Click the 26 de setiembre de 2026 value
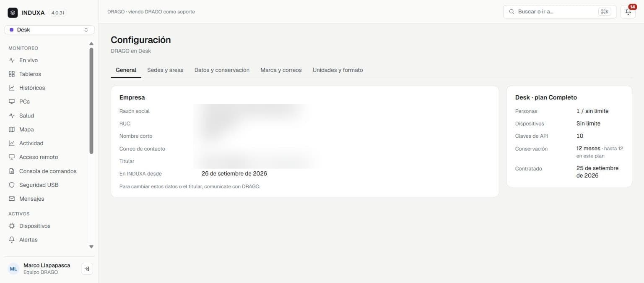 click(x=234, y=173)
